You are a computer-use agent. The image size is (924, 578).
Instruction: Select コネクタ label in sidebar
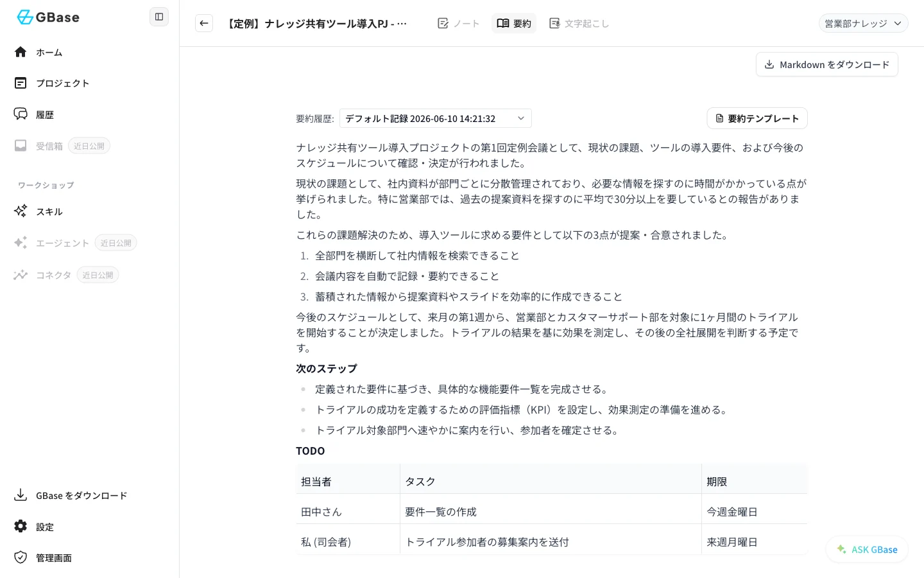(54, 275)
